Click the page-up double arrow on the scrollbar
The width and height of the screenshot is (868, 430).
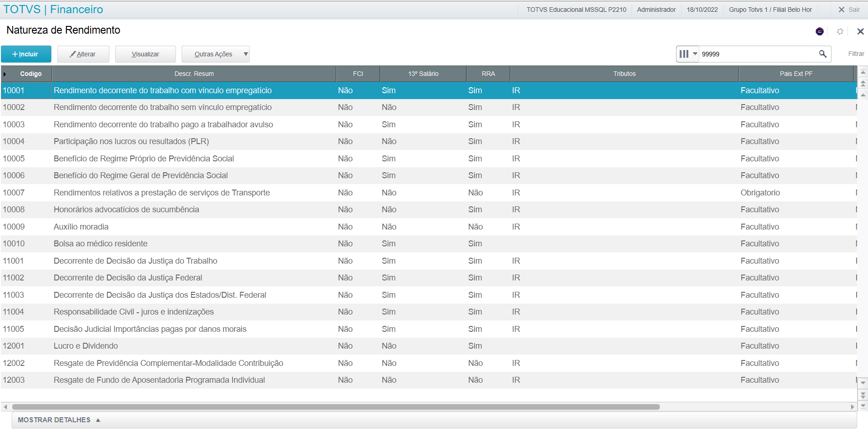(863, 84)
